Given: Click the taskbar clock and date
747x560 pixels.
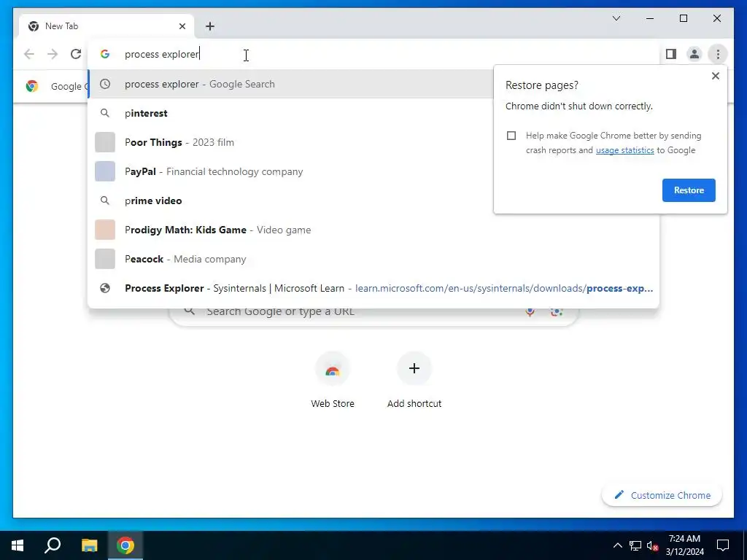Looking at the screenshot, I should (x=684, y=545).
